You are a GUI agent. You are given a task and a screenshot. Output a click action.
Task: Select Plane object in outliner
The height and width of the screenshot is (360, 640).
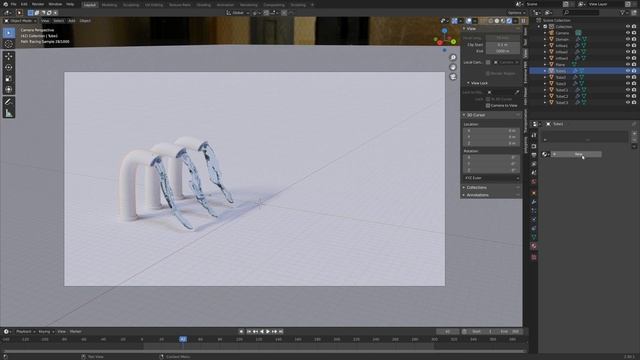coord(560,64)
